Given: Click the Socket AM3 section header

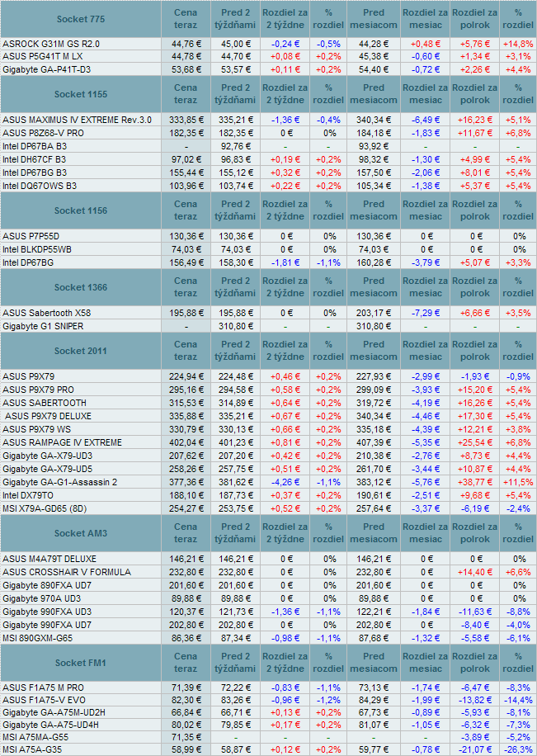Looking at the screenshot, I should pos(81,533).
